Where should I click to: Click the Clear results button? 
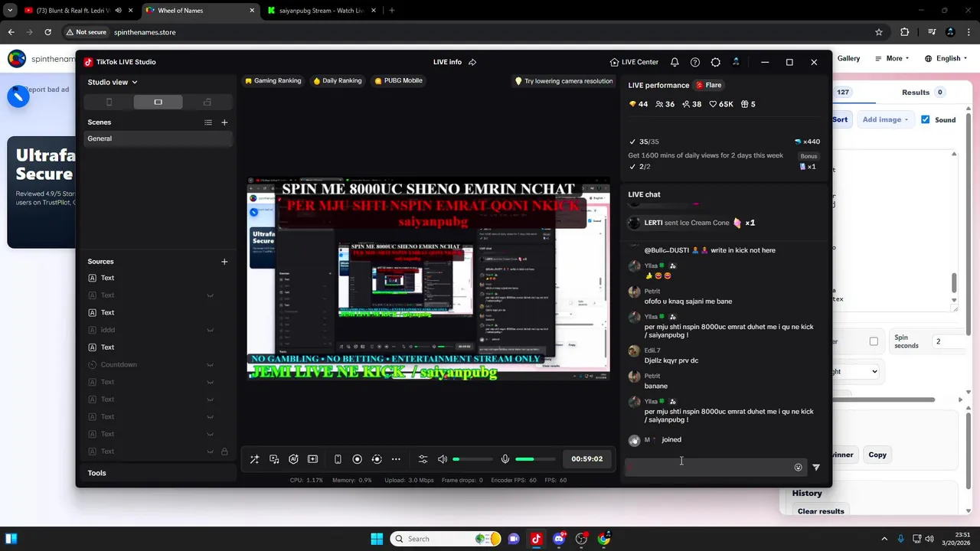coord(821,511)
